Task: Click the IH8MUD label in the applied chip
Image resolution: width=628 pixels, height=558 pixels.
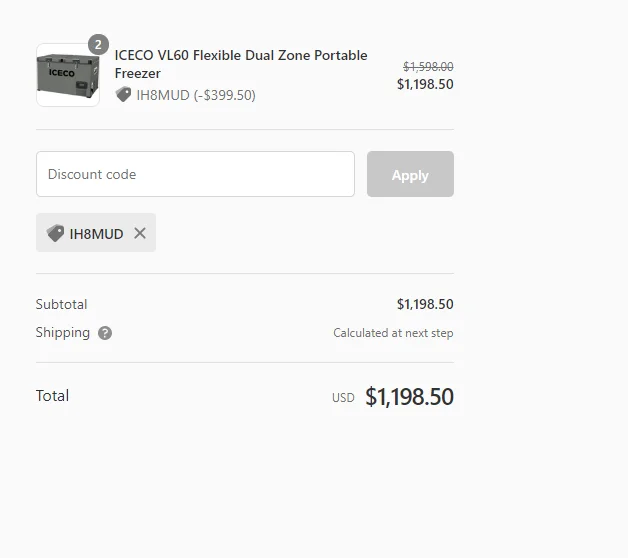Action: (96, 234)
